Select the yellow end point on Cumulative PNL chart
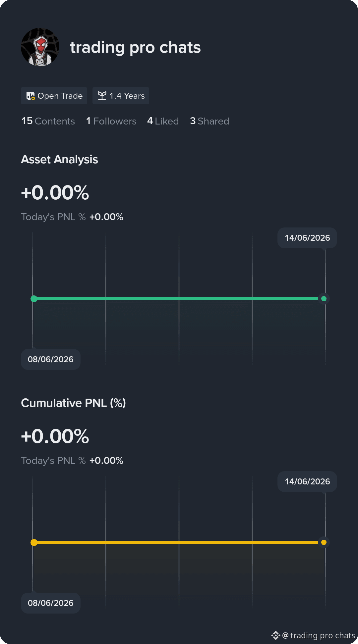Viewport: 358px width, 644px height. pyautogui.click(x=324, y=542)
